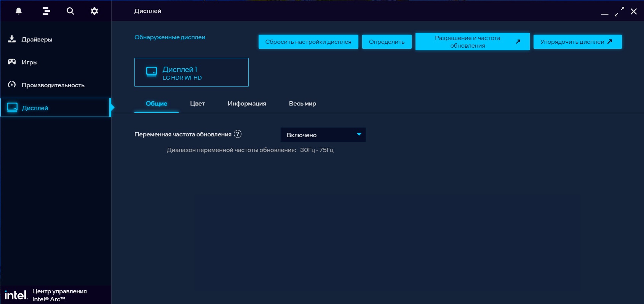Toggle the sidebar collapse menu icon
The height and width of the screenshot is (304, 644).
(x=46, y=11)
